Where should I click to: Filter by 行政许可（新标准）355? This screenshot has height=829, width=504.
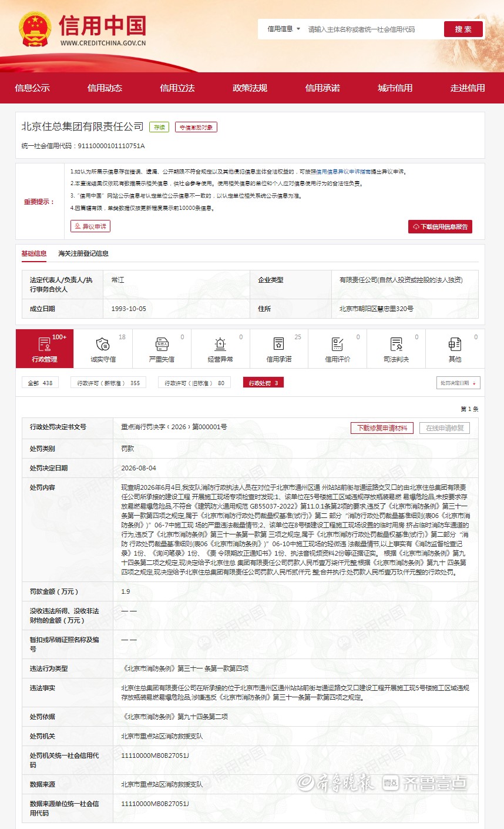click(109, 383)
